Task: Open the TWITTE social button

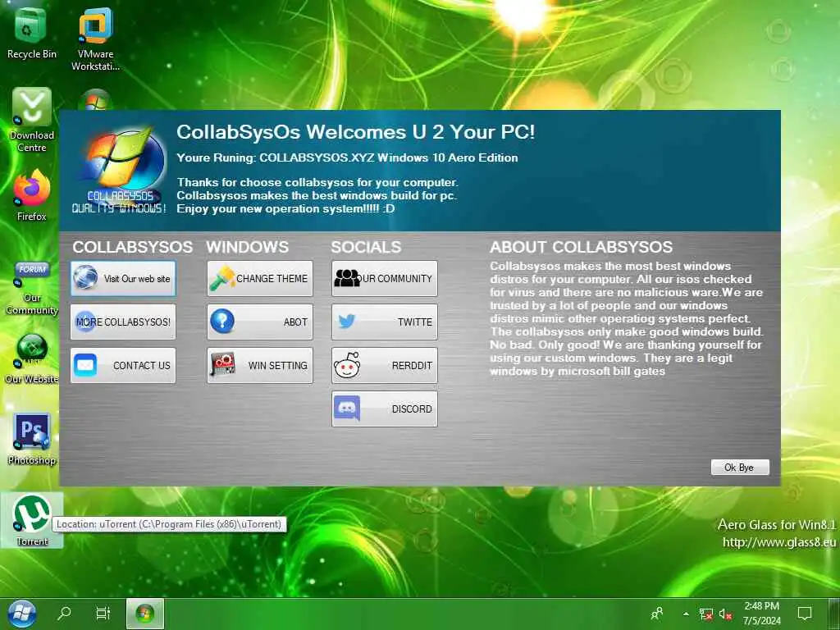Action: [384, 322]
